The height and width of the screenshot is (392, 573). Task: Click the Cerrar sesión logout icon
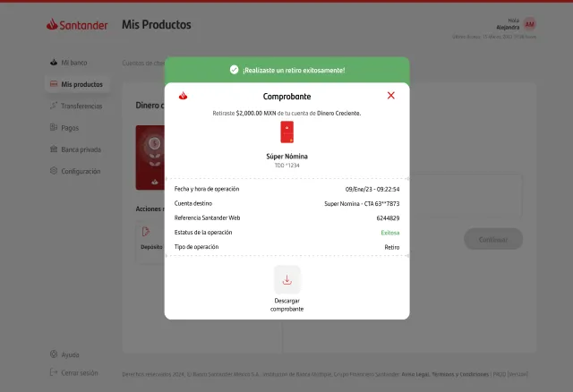(x=54, y=372)
